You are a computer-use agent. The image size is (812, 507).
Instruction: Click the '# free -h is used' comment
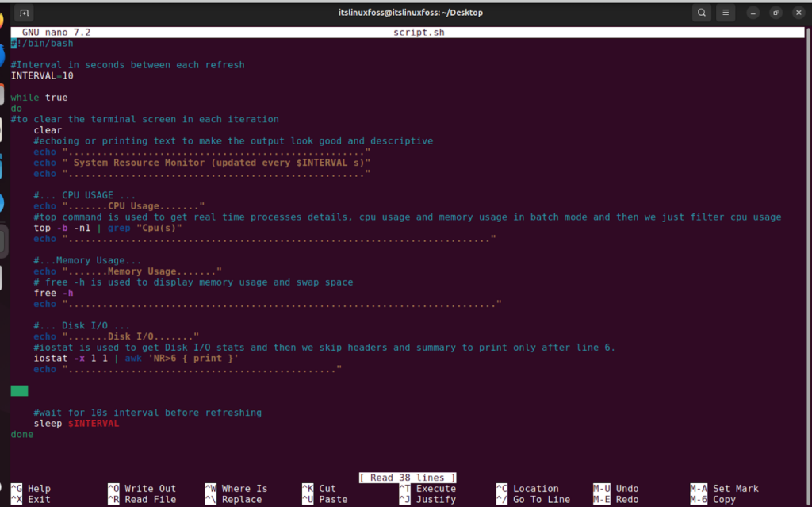click(x=193, y=282)
